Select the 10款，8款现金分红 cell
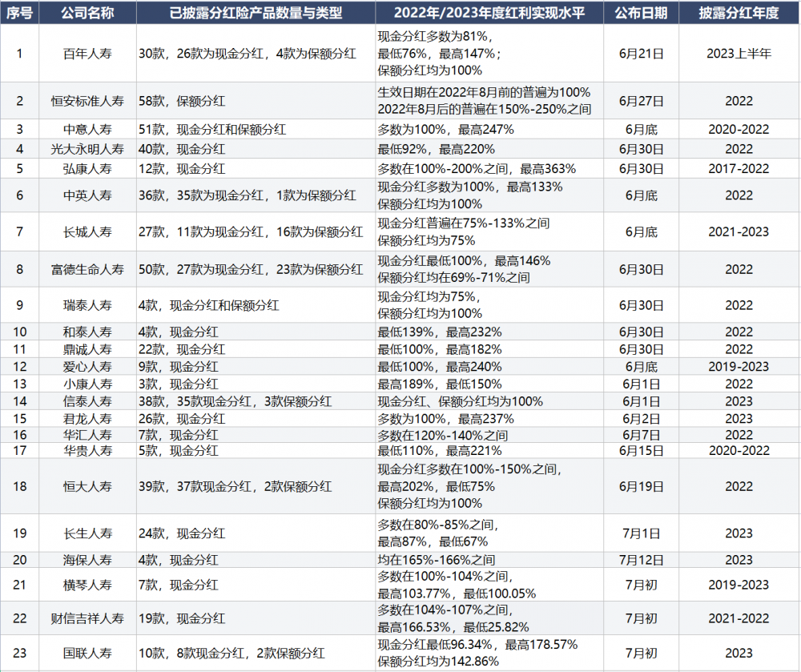Image resolution: width=801 pixels, height=672 pixels. (256, 653)
